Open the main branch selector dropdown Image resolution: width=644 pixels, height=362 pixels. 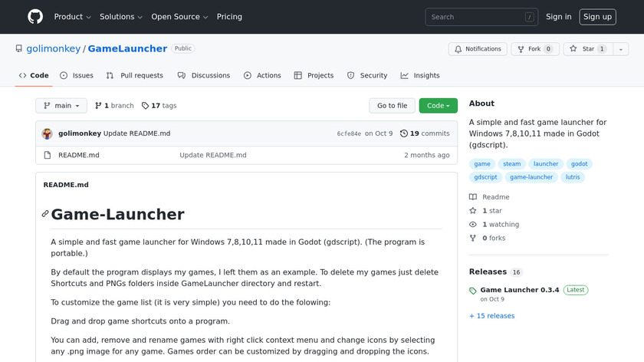[61, 106]
